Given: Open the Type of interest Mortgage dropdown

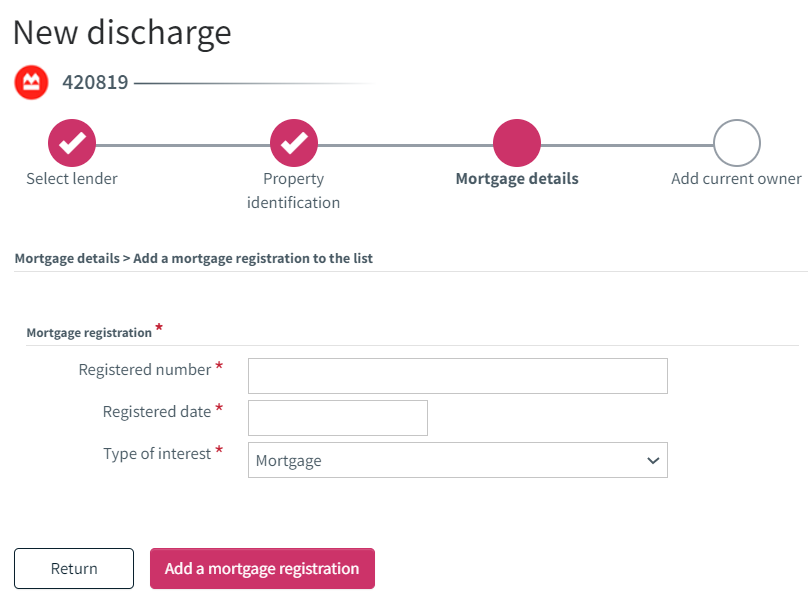Looking at the screenshot, I should pos(458,460).
